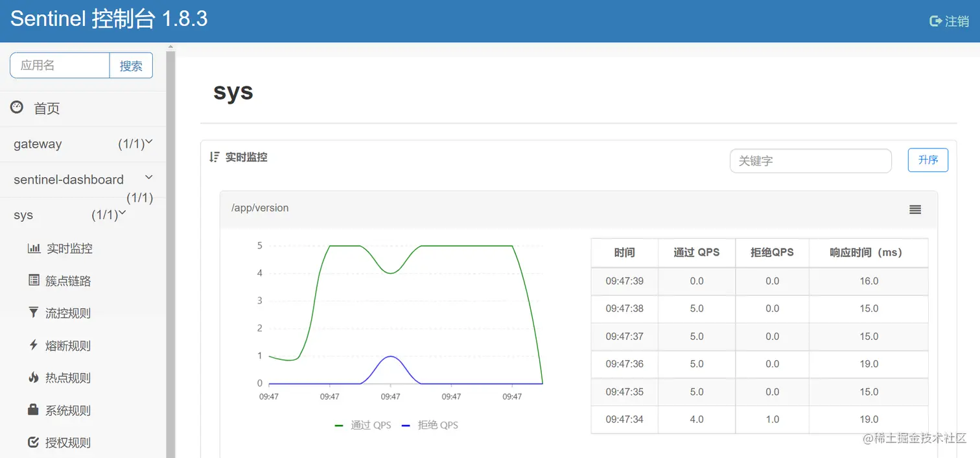Click the 16.0 response time cell
The image size is (980, 458).
pyautogui.click(x=869, y=281)
